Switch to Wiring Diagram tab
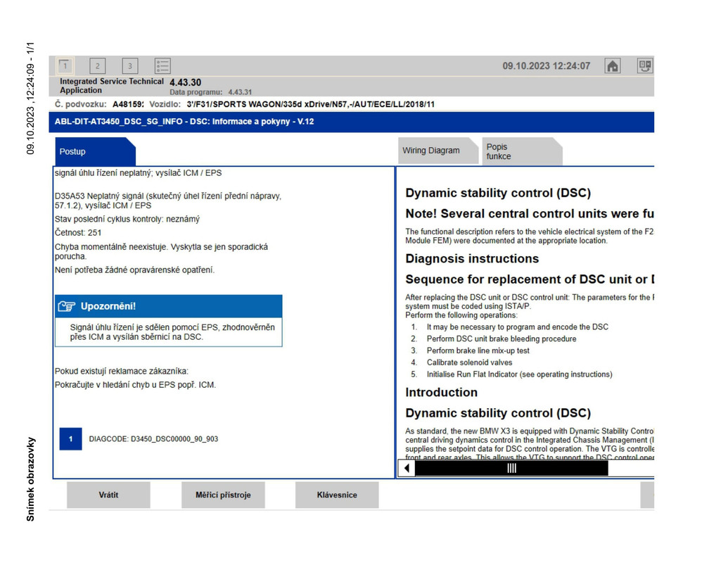728x563 pixels. (x=438, y=151)
